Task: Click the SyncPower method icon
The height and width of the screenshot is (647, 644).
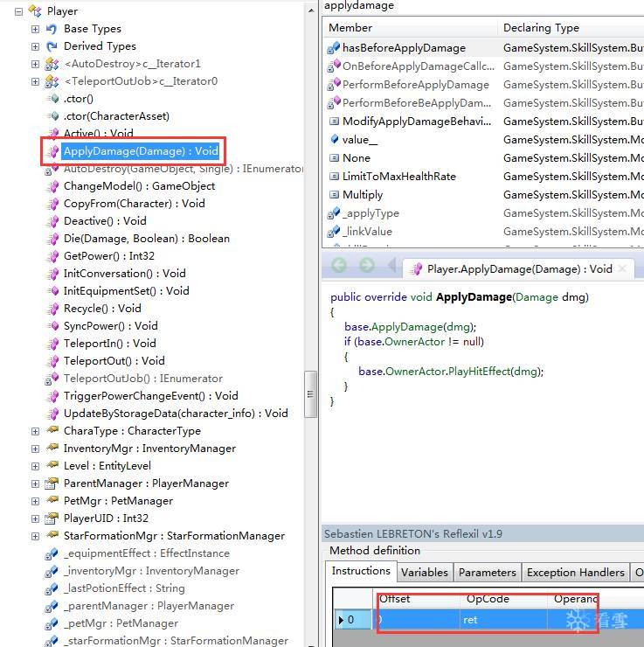Action: [52, 326]
